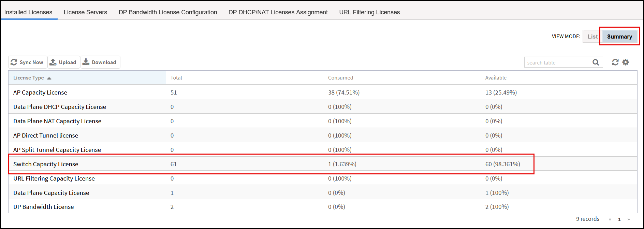Select the DP Bandwidth License row
Viewport: 644px width, 229px height.
[323, 206]
